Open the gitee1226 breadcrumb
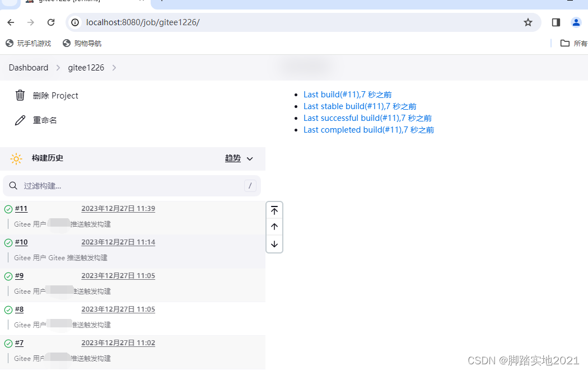 click(86, 68)
